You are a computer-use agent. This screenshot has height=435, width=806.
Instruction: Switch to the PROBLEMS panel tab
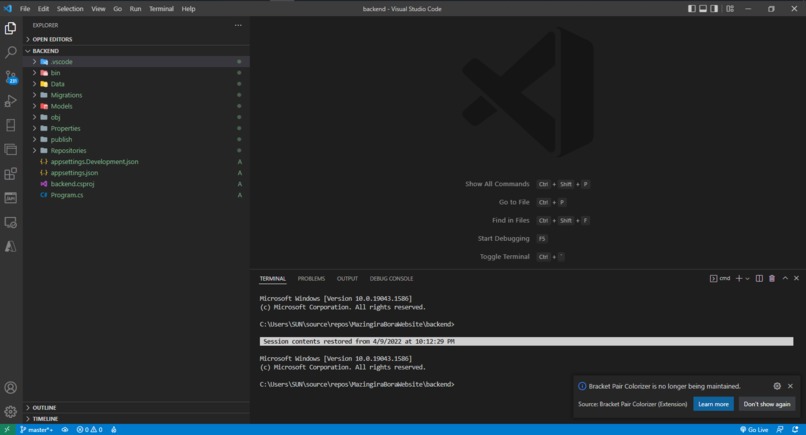[311, 279]
